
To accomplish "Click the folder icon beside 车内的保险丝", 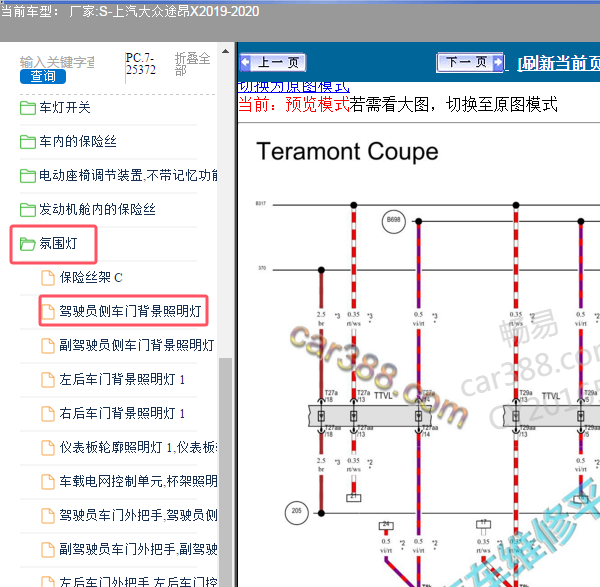I will pos(28,142).
